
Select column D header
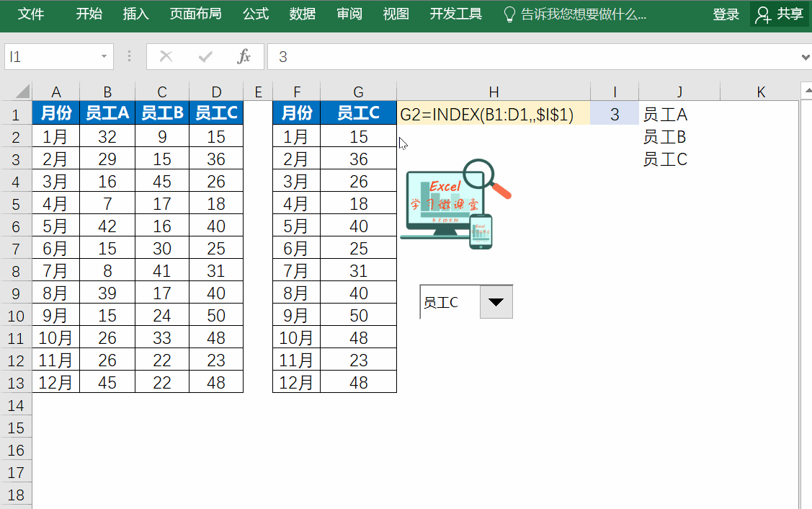pyautogui.click(x=216, y=92)
